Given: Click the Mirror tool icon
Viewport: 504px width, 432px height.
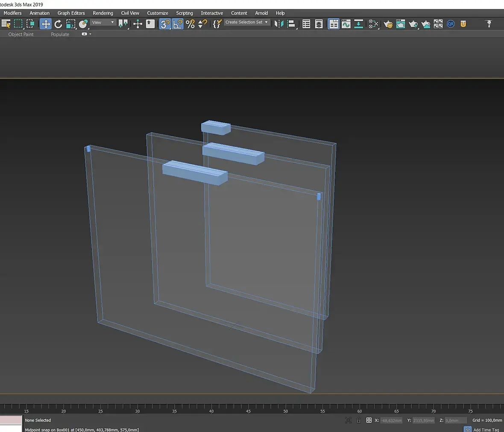Looking at the screenshot, I should point(278,24).
